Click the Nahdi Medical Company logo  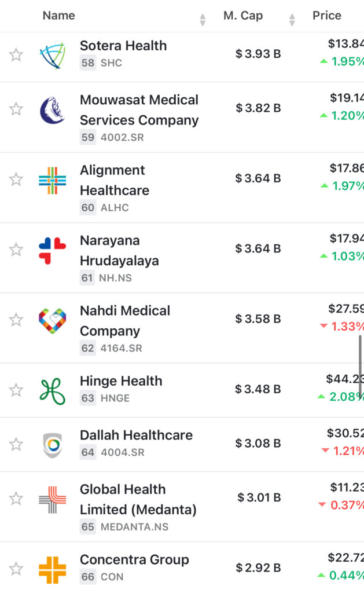(x=53, y=320)
